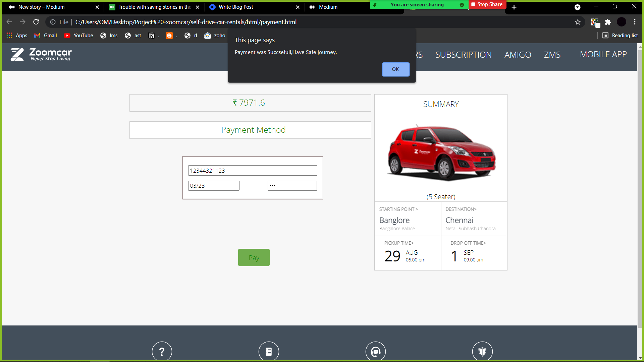644x362 pixels.
Task: Reload the page with refresh icon
Action: coord(36,22)
